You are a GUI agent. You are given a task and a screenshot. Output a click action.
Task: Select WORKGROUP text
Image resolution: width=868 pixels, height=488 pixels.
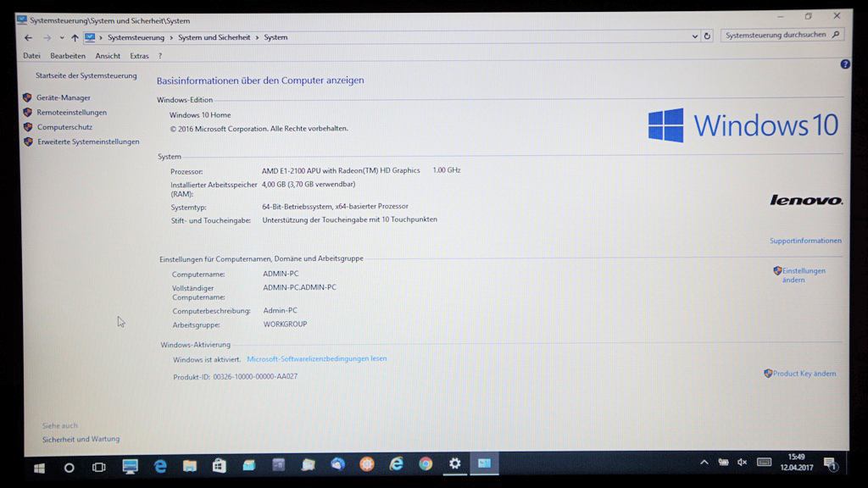(285, 324)
